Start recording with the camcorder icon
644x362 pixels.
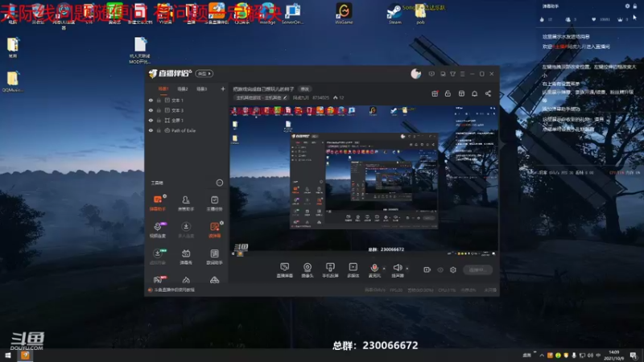tap(427, 269)
